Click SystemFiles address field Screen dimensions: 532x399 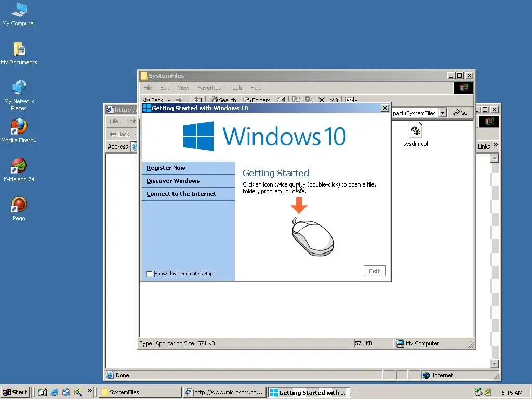(x=415, y=113)
